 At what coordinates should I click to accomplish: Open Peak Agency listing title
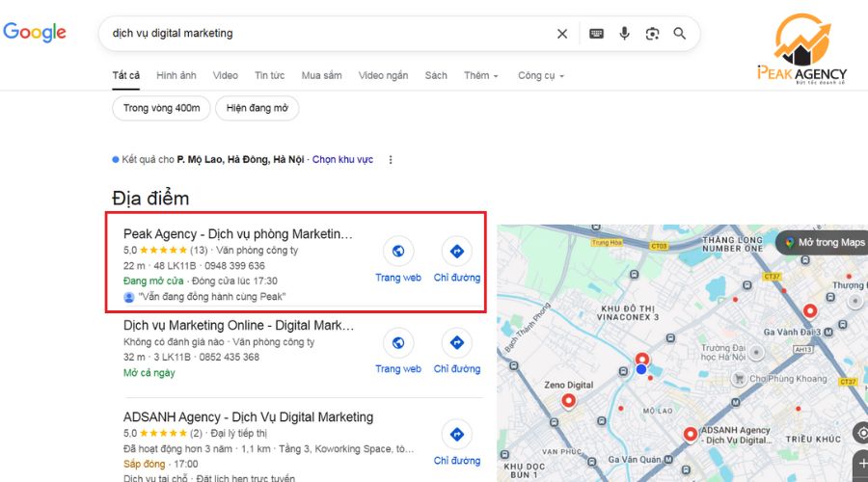point(237,234)
